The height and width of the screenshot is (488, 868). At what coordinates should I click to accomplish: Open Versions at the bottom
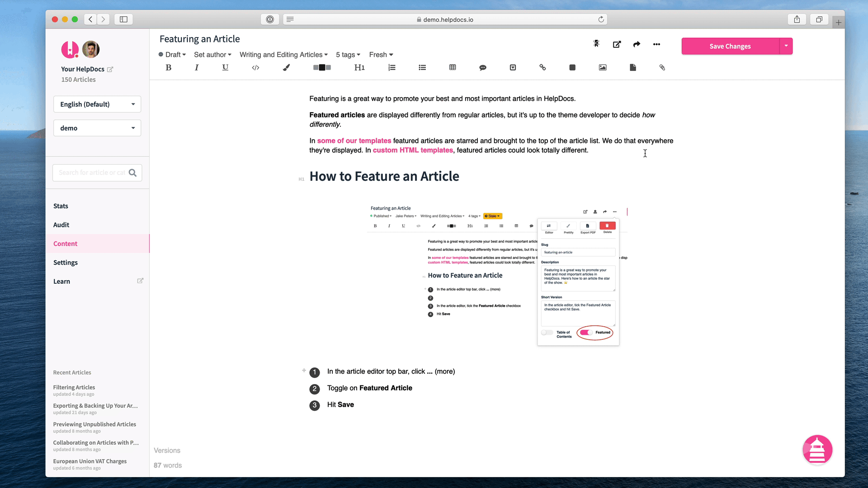click(167, 450)
